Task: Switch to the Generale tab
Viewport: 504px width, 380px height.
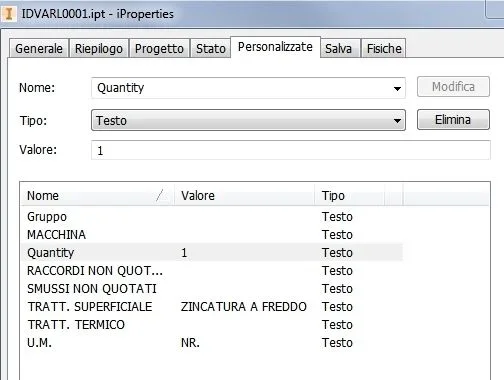Action: point(39,48)
